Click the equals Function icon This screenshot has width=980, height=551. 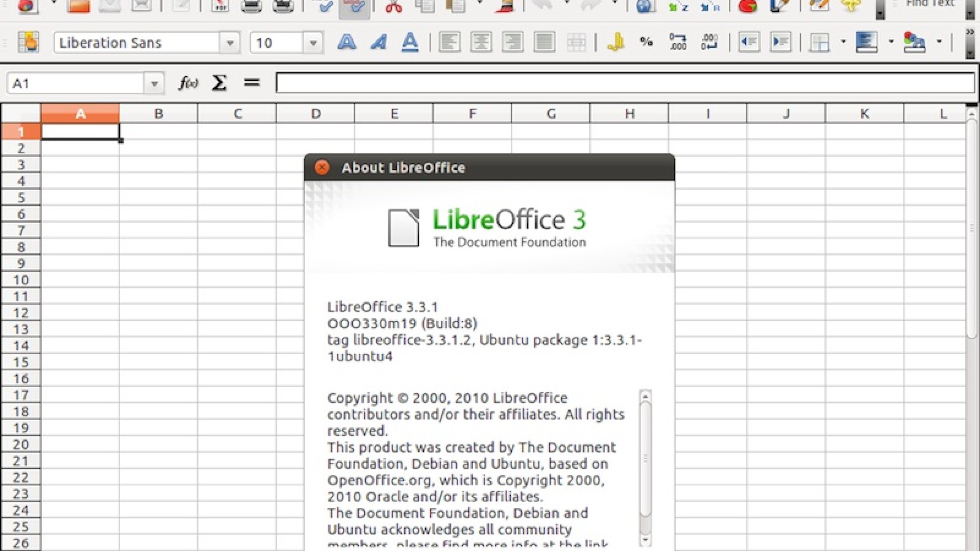[x=251, y=83]
